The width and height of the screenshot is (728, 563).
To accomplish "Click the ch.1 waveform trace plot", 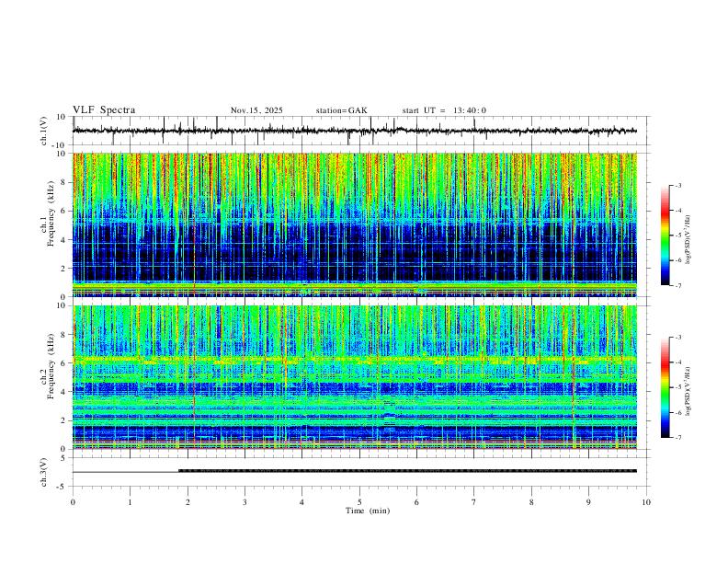I will click(x=355, y=131).
